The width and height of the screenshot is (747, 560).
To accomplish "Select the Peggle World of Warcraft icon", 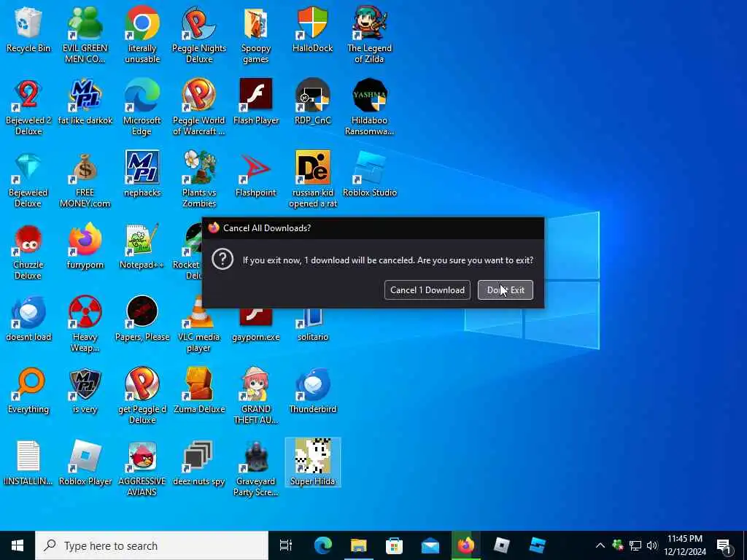I will pyautogui.click(x=199, y=108).
